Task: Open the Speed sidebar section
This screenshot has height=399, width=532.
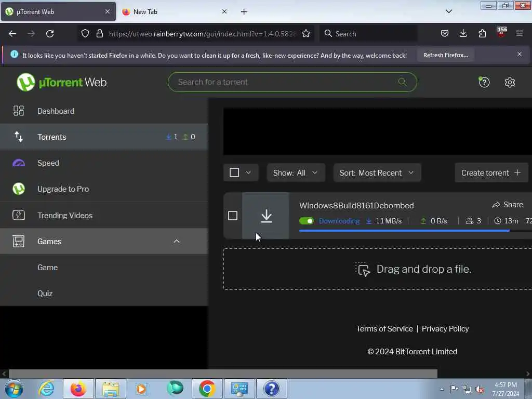Action: click(104, 163)
